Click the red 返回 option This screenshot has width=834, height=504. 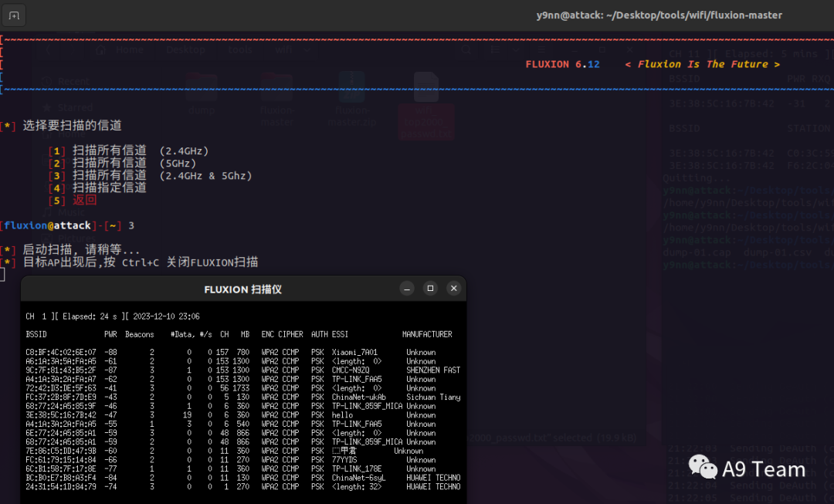pos(85,201)
